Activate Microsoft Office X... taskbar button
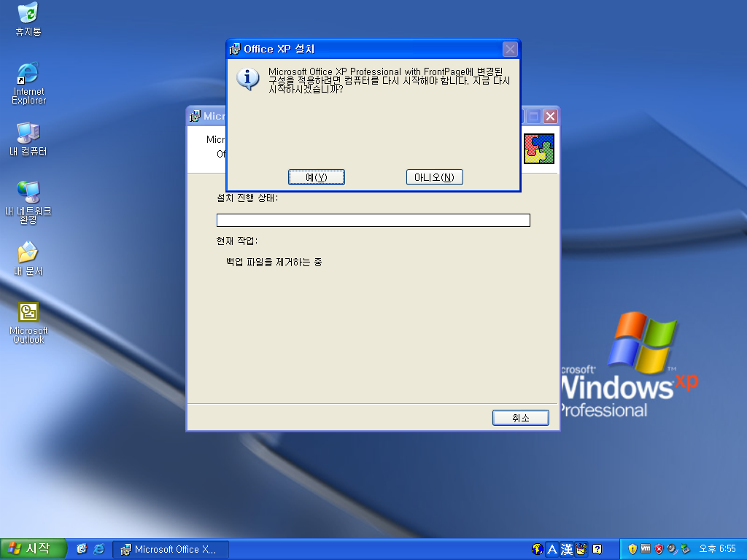 point(171,550)
